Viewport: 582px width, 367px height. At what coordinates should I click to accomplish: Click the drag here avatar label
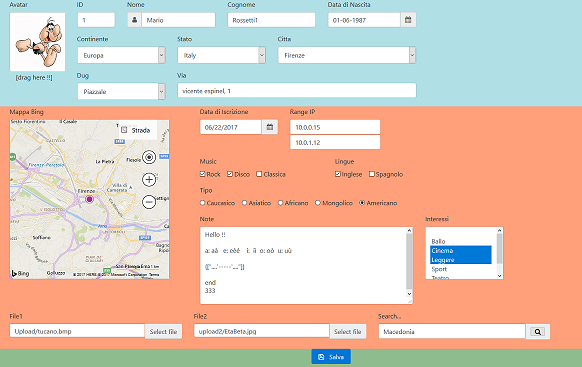pyautogui.click(x=34, y=78)
